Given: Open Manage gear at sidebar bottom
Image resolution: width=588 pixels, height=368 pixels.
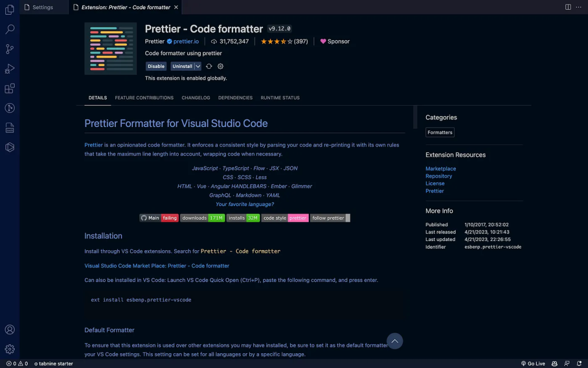Looking at the screenshot, I should 10,349.
